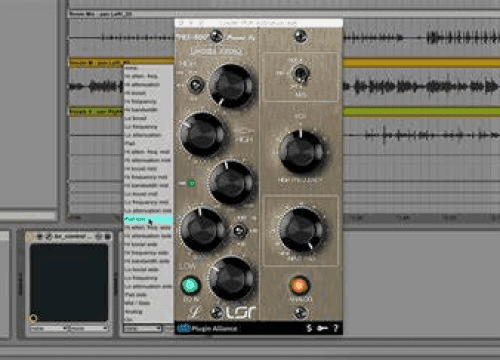This screenshot has width=500, height=360.
Task: Click the bandwidth knob in the middle left column
Action: point(231,182)
